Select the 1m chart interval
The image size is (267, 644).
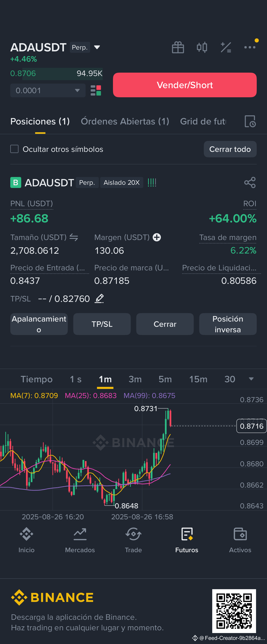105,379
